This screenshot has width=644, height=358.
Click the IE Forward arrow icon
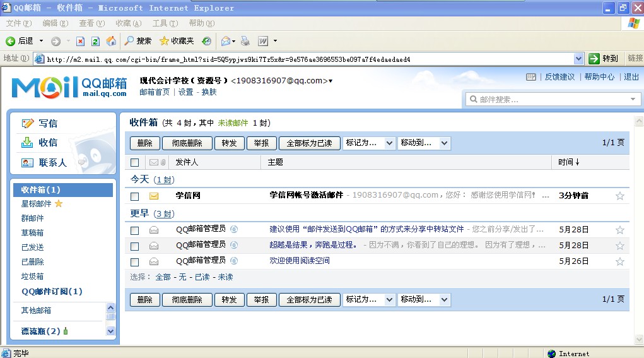(56, 41)
